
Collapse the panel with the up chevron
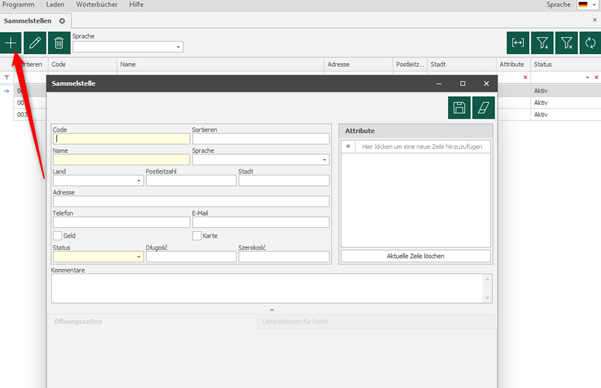[x=272, y=310]
